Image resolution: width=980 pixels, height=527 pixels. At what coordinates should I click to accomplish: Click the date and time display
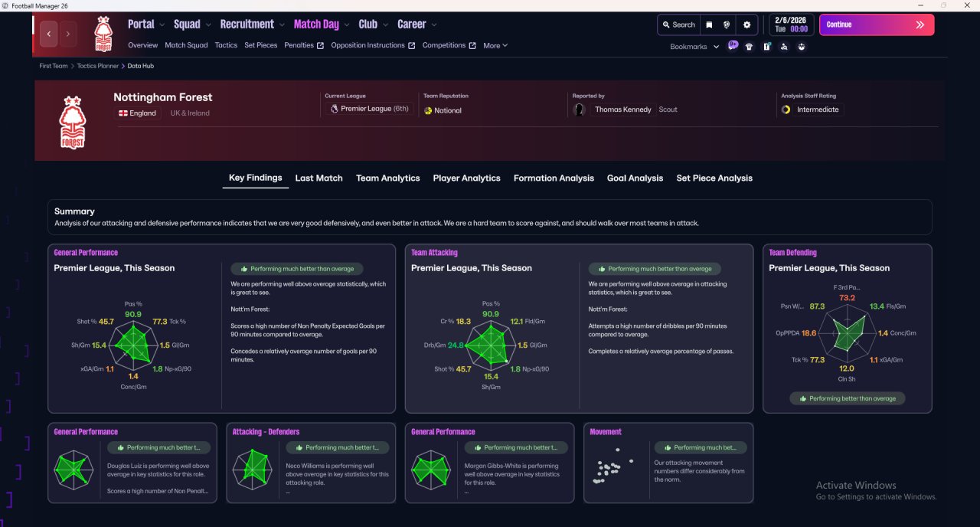(792, 25)
